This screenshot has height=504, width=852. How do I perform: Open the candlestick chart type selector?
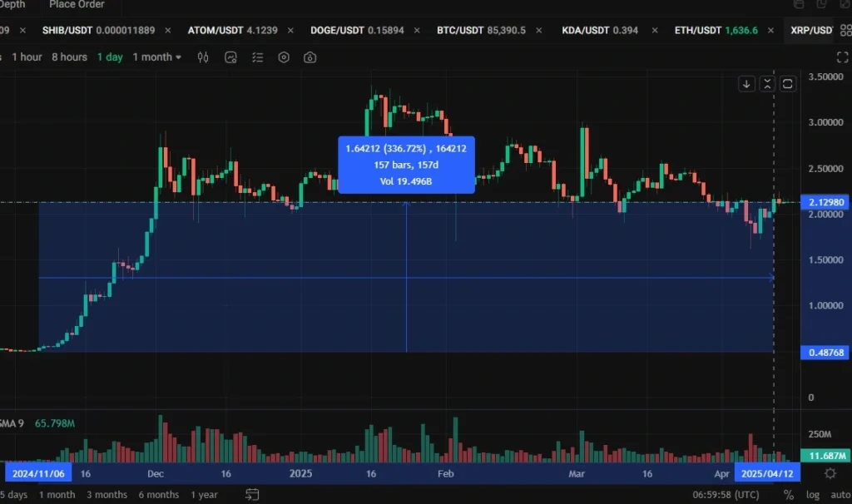[203, 57]
